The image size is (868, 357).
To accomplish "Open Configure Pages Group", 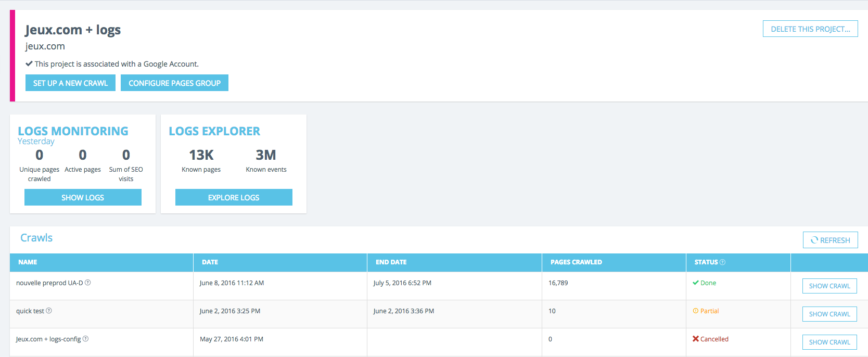I will point(174,83).
